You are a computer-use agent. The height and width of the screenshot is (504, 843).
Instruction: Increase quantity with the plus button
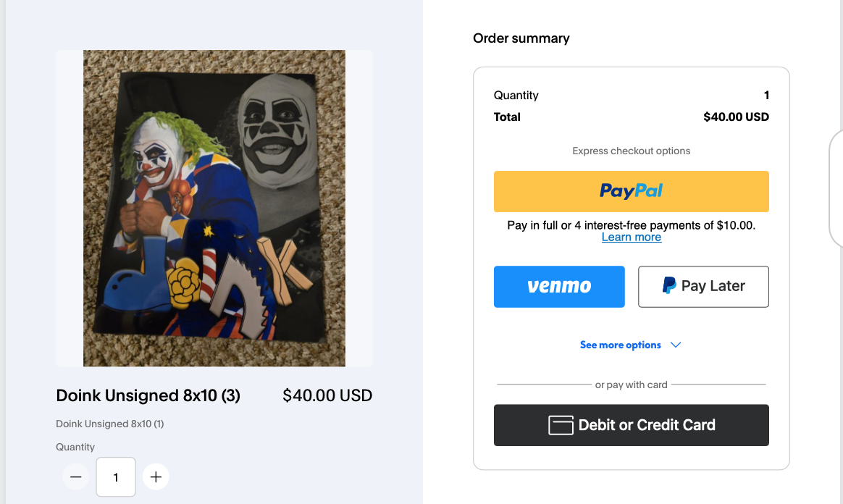[x=156, y=476]
